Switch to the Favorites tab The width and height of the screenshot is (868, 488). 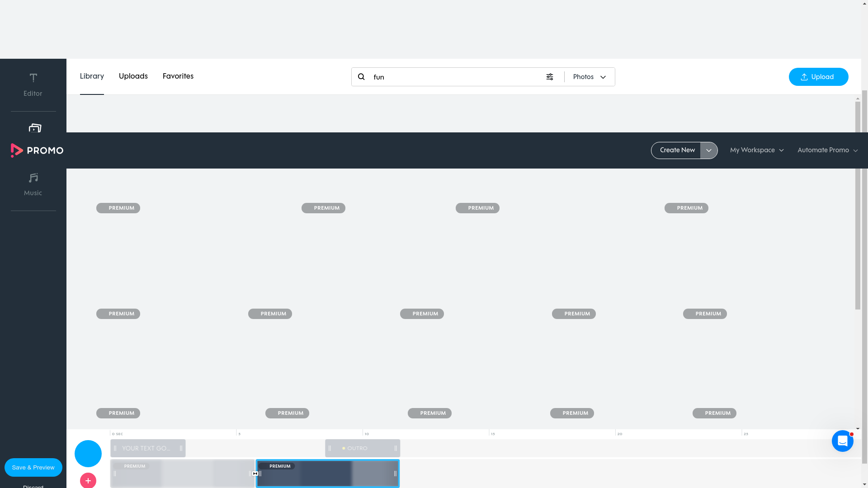(x=178, y=76)
